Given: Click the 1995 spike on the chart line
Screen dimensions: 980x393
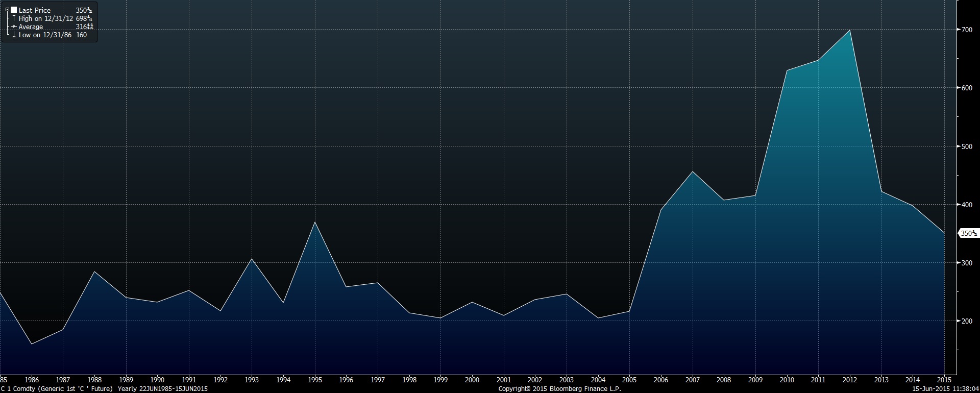Looking at the screenshot, I should 315,223.
